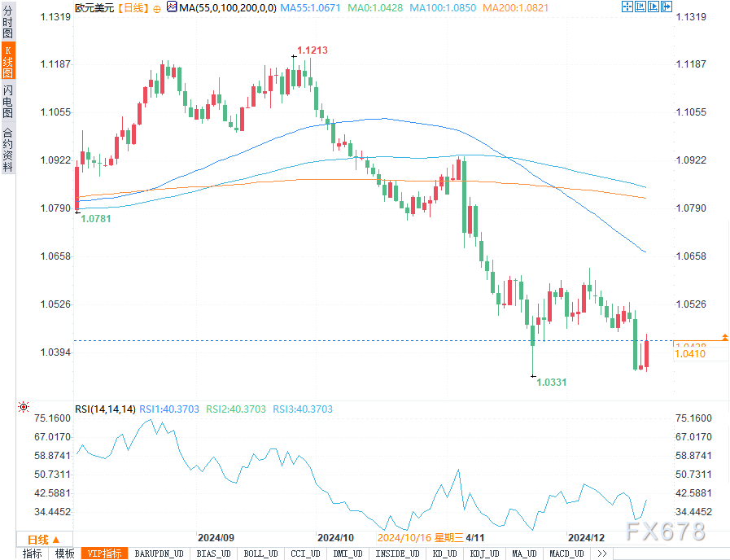Click the highlighted 2024/10/16 星期三 date marker
Viewport: 730px width, 560px height.
tap(421, 538)
